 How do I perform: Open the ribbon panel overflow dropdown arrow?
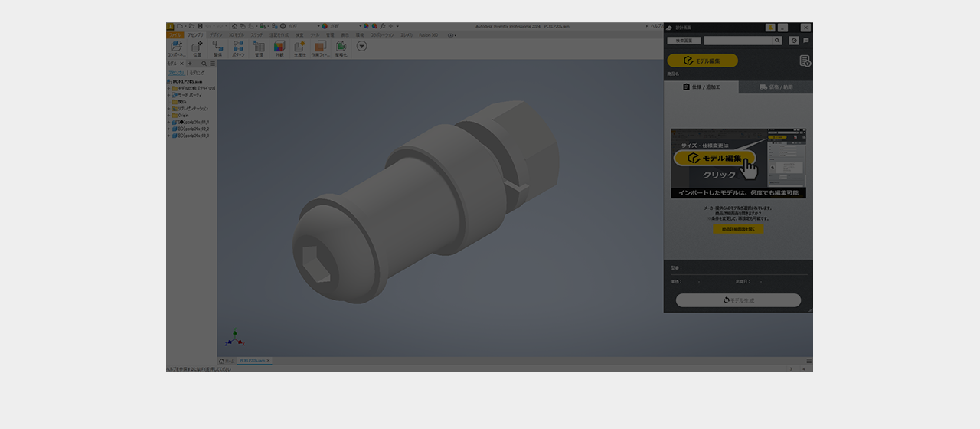pos(361,46)
